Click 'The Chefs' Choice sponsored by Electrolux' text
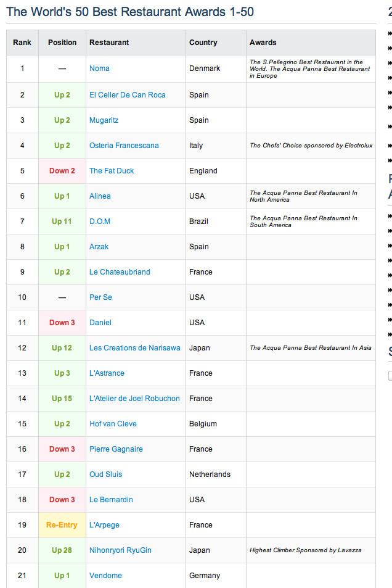The image size is (392, 588). 311,146
